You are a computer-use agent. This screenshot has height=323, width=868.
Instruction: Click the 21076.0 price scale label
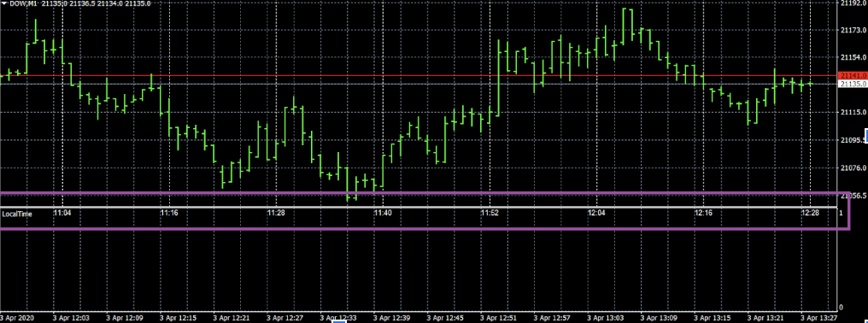pyautogui.click(x=853, y=167)
